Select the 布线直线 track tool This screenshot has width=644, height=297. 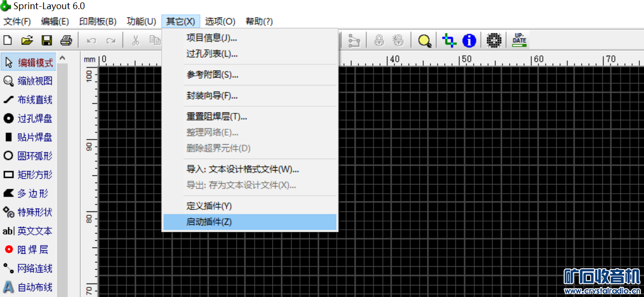28,100
